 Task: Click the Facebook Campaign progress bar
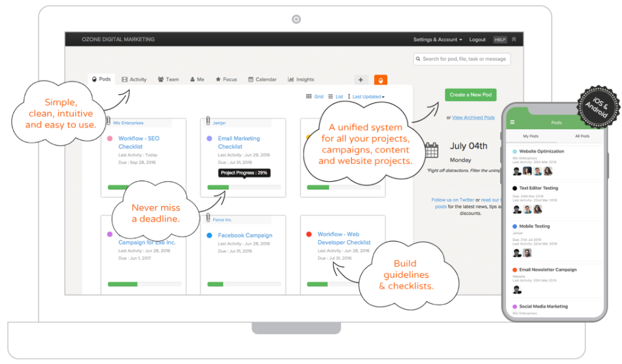(x=244, y=284)
